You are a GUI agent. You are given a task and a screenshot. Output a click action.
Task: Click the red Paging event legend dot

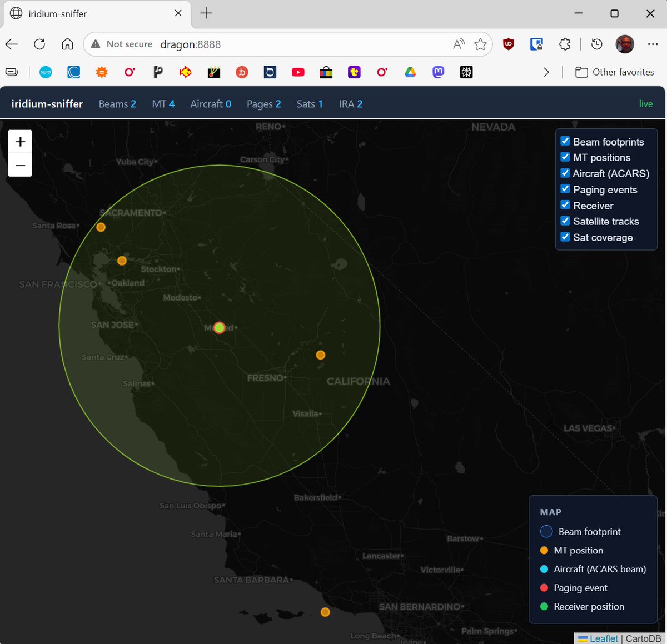click(544, 588)
